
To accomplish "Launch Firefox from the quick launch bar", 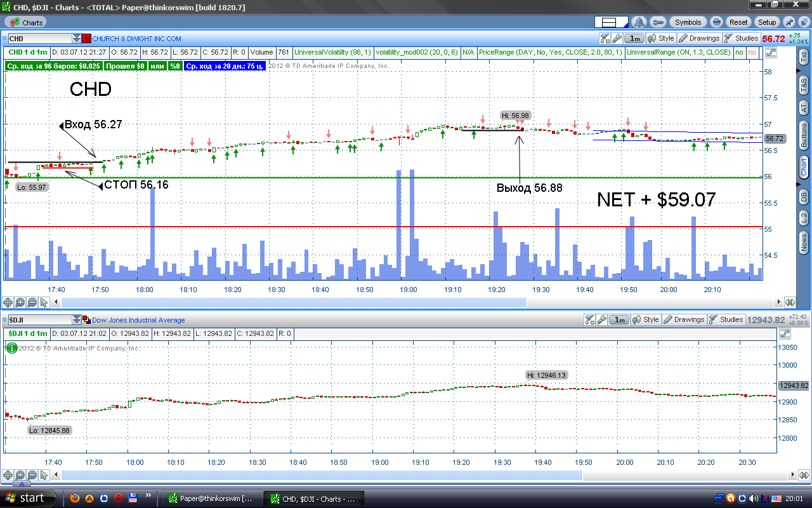I will click(x=75, y=498).
